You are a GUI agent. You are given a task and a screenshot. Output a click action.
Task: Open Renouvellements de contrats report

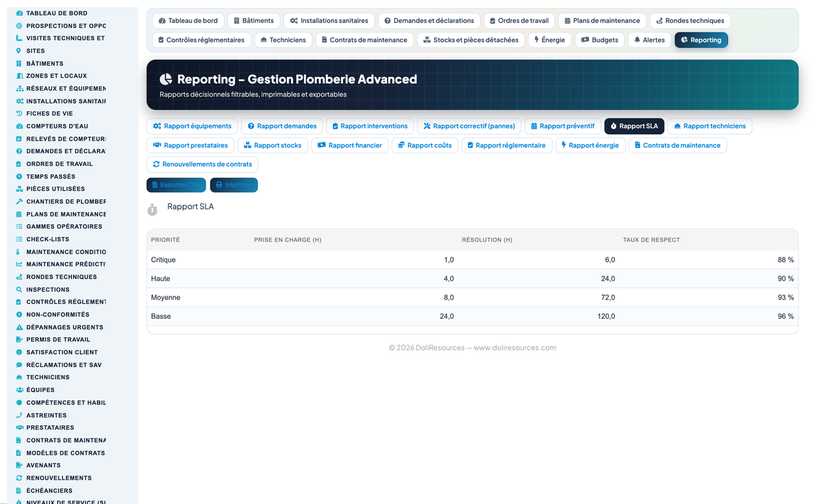point(202,164)
